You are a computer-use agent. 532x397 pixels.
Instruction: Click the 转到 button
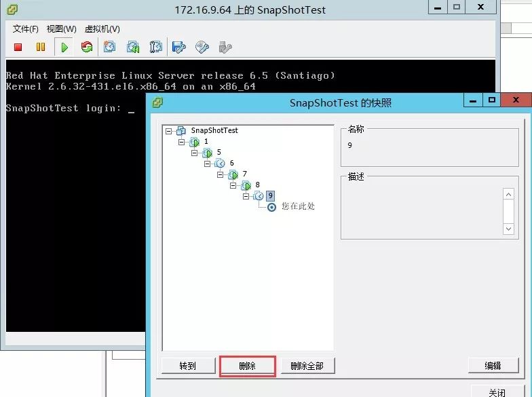click(x=189, y=365)
